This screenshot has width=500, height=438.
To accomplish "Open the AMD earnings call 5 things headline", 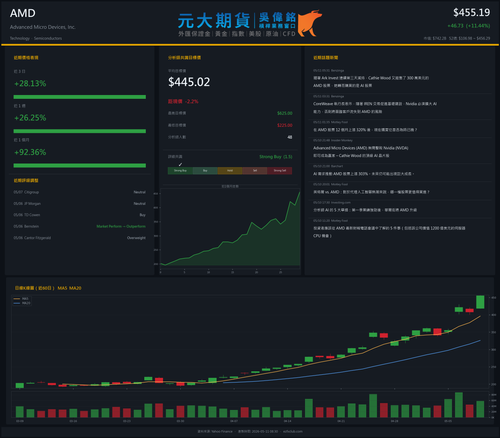I will click(389, 232).
